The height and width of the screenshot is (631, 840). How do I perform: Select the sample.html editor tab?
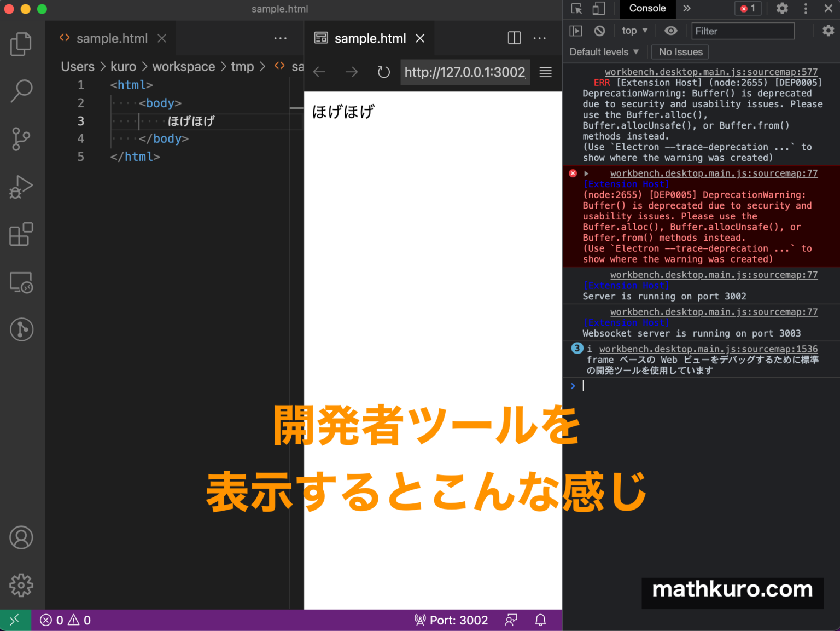pyautogui.click(x=112, y=38)
